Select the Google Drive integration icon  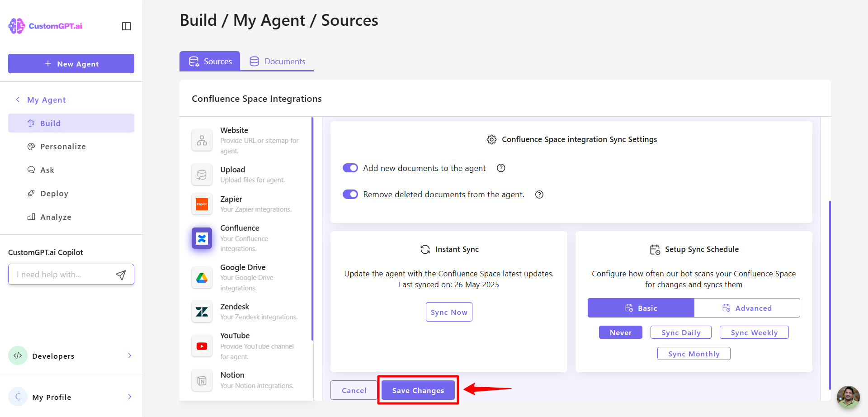pos(202,278)
